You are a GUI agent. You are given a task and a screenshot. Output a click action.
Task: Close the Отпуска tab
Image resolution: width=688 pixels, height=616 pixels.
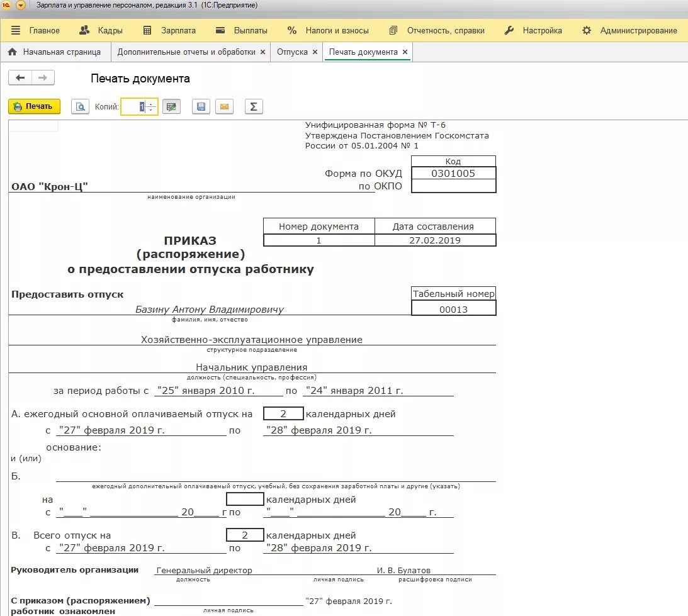click(315, 52)
